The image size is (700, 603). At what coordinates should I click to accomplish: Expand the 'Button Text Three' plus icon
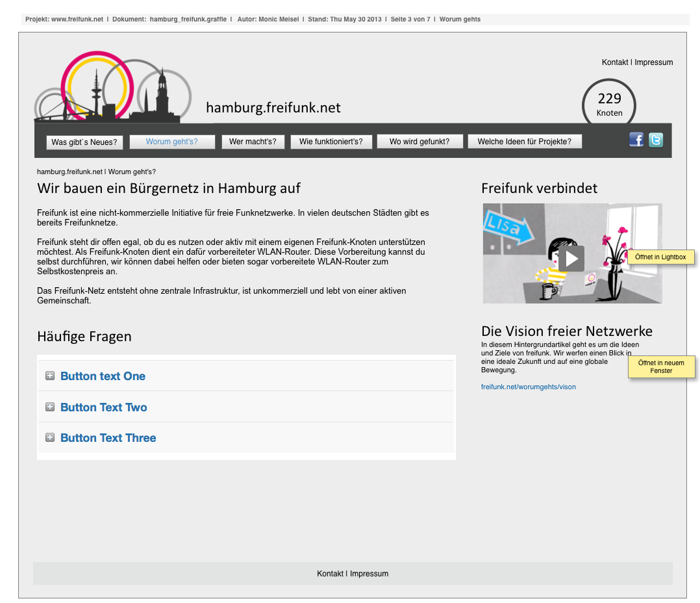tap(50, 437)
